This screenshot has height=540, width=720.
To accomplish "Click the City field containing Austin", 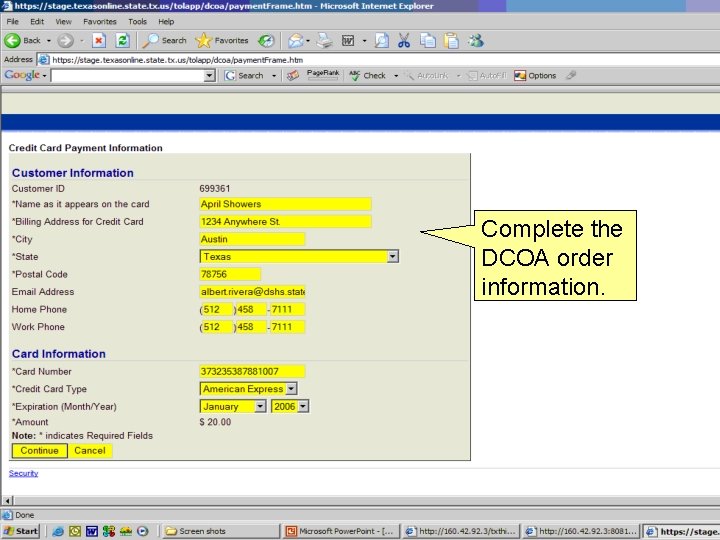I will point(252,239).
